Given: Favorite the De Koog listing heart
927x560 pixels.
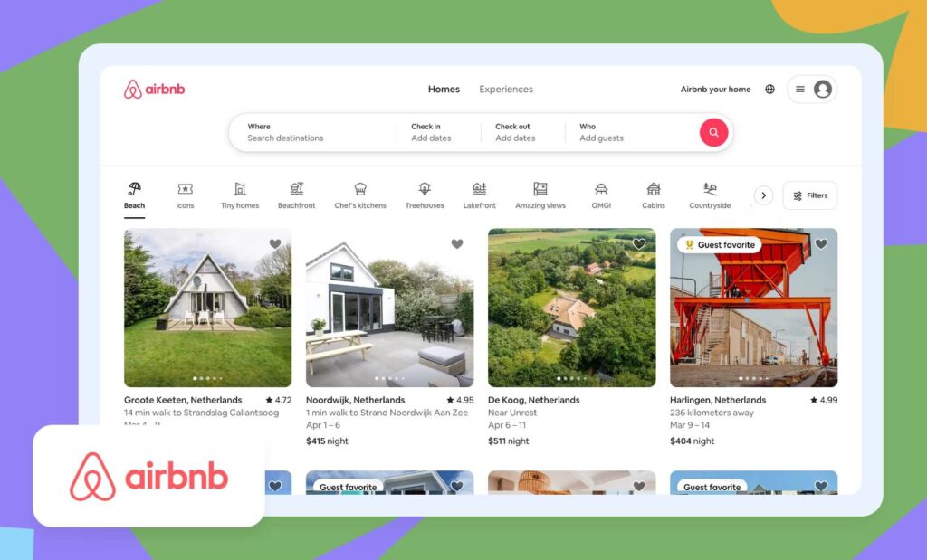Looking at the screenshot, I should (x=639, y=244).
